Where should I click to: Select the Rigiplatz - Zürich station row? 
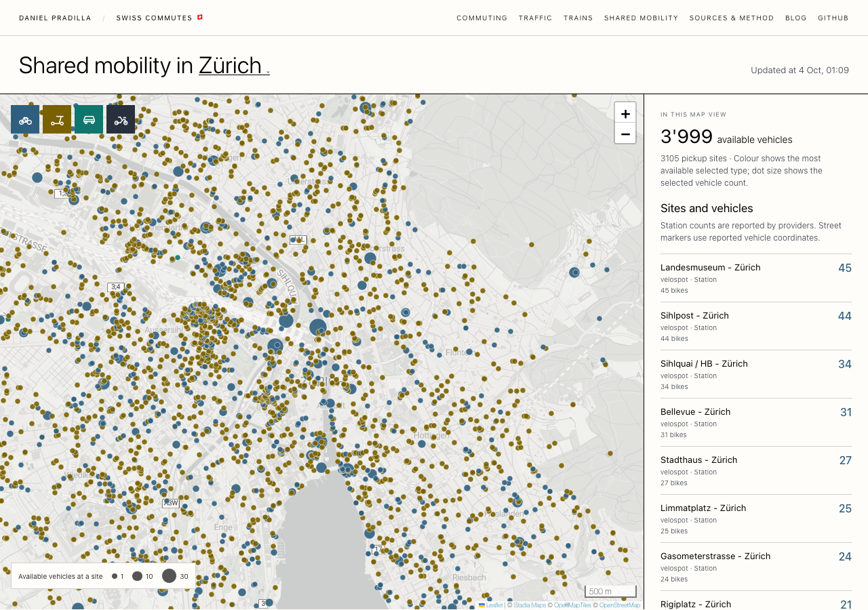(756, 601)
